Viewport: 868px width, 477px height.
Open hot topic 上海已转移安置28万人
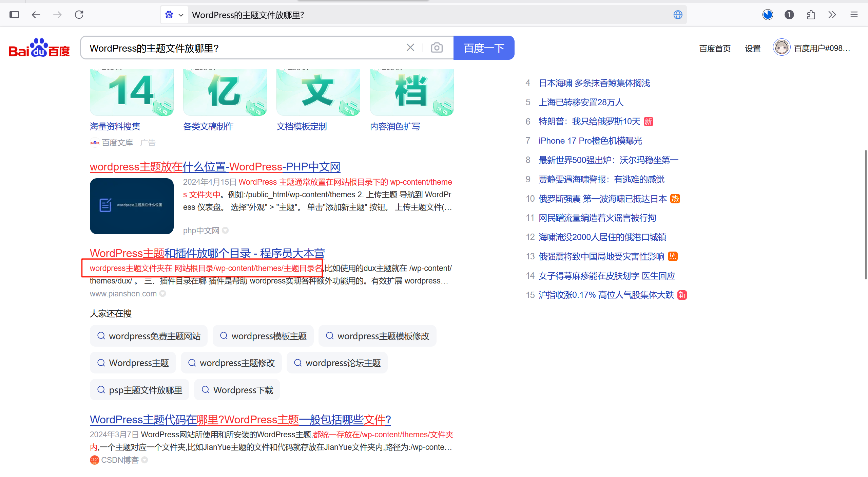coord(581,103)
